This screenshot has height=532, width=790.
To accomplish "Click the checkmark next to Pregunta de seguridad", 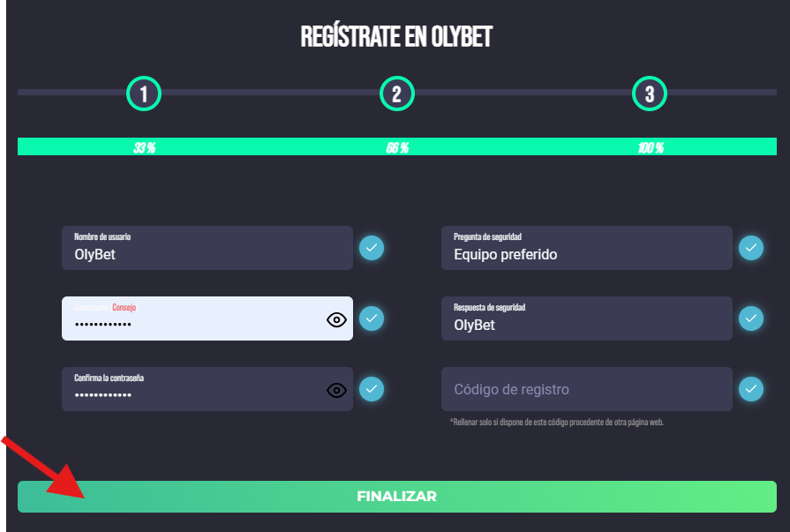I will coord(750,248).
